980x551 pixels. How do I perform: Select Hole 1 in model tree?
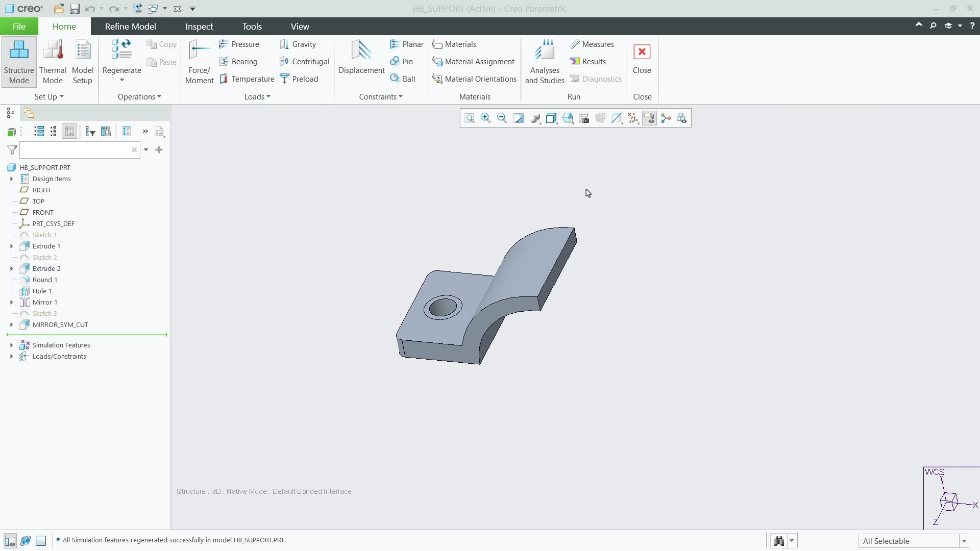(42, 291)
